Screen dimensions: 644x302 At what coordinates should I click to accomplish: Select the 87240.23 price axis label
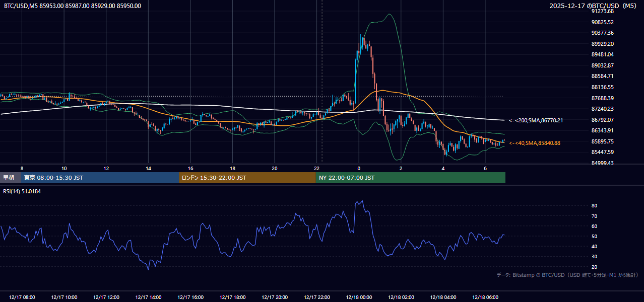[x=603, y=109]
